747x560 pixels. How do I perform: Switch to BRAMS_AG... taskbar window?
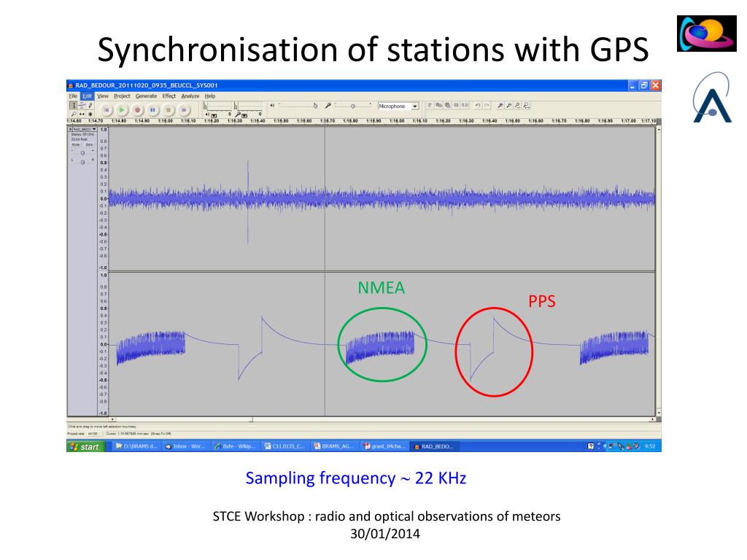point(334,446)
